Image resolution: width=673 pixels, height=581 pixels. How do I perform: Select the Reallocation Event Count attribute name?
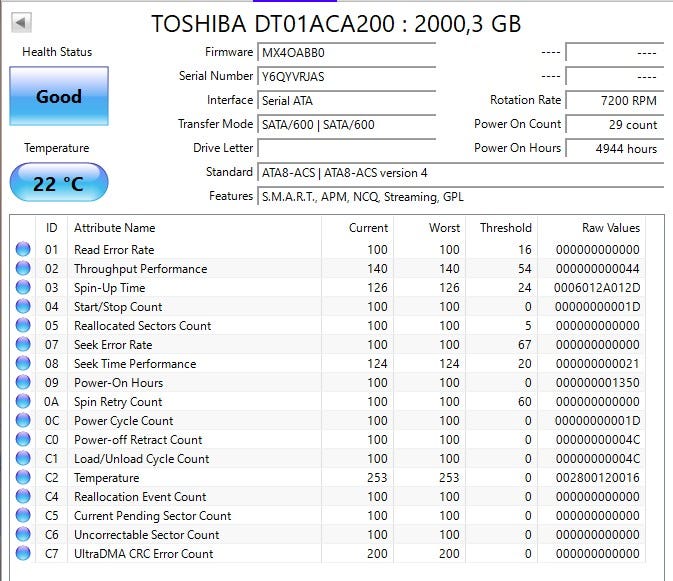click(140, 496)
